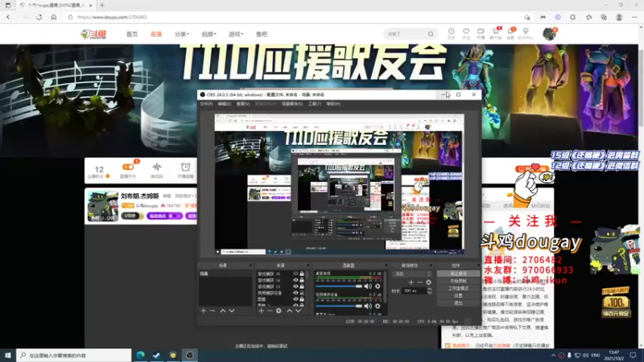Open the OBS Edit menu

click(225, 105)
